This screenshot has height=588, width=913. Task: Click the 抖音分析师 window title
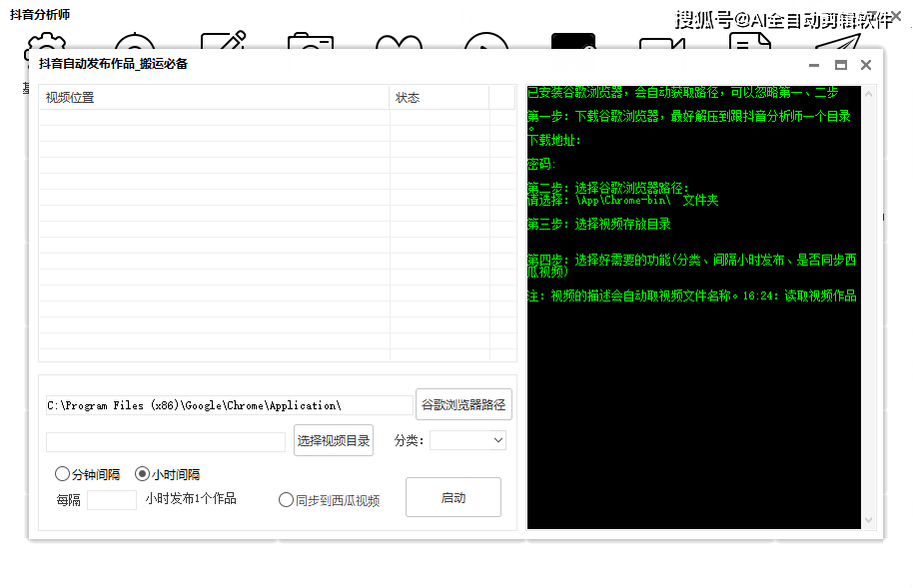tap(40, 15)
